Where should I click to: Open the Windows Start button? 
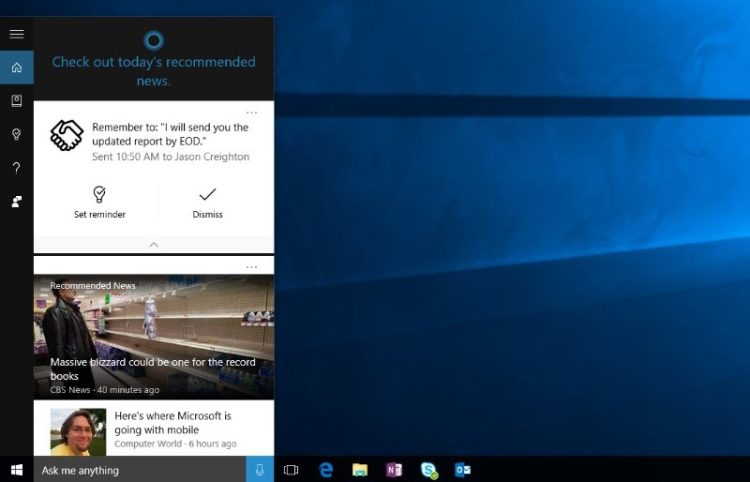17,470
